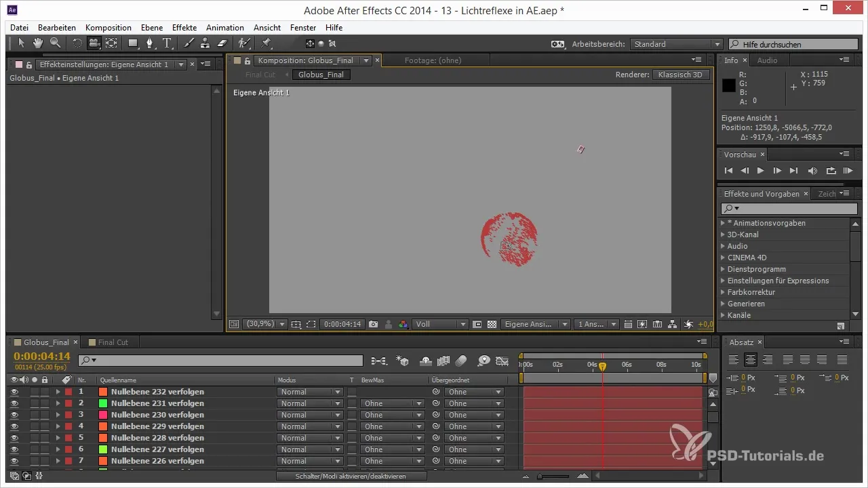
Task: Click the Schalter/Modi aktivieren/deaktivieren button
Action: [x=351, y=476]
